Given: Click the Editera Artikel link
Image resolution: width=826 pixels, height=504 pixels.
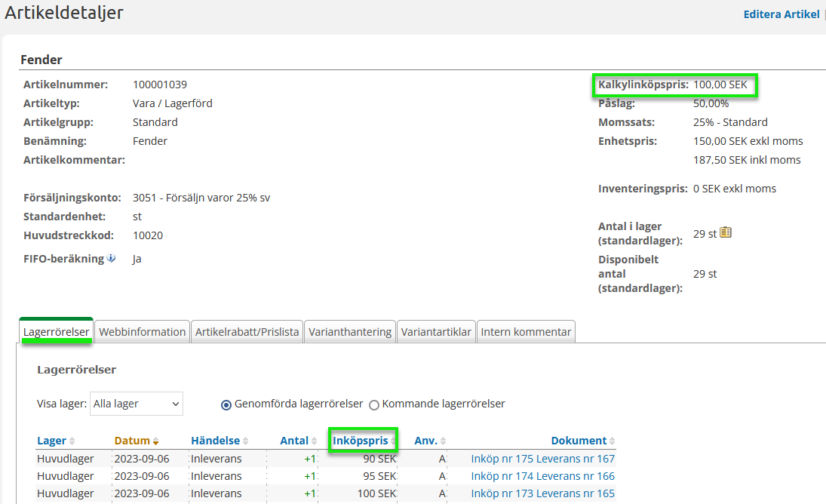Looking at the screenshot, I should 781,14.
